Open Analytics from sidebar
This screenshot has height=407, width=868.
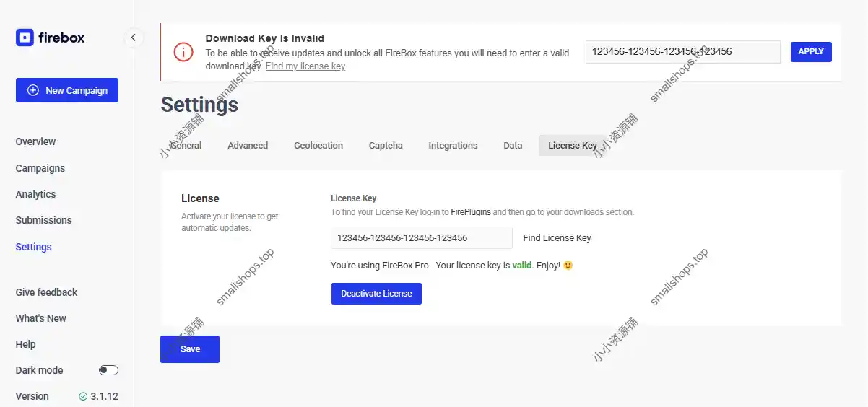pos(35,194)
